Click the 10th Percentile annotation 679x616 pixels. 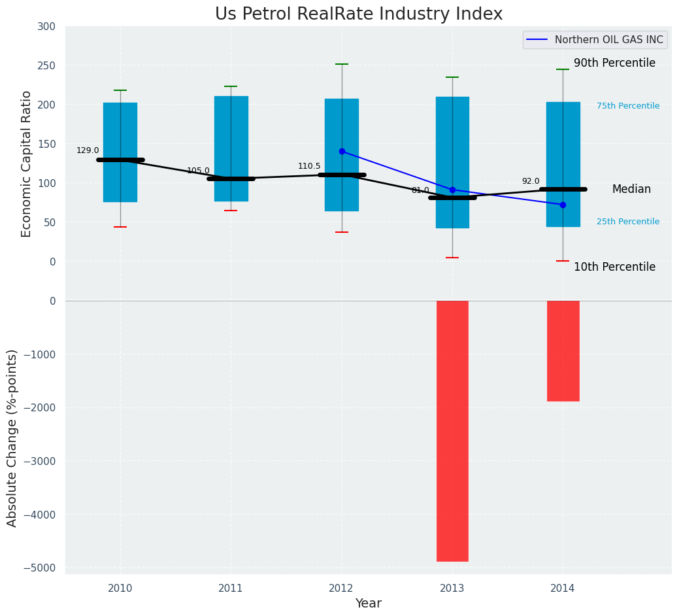coord(614,267)
